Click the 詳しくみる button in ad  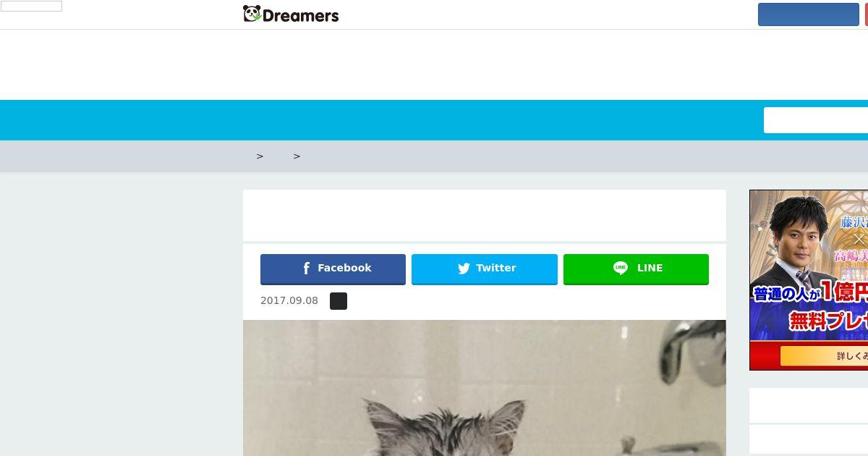[825, 356]
